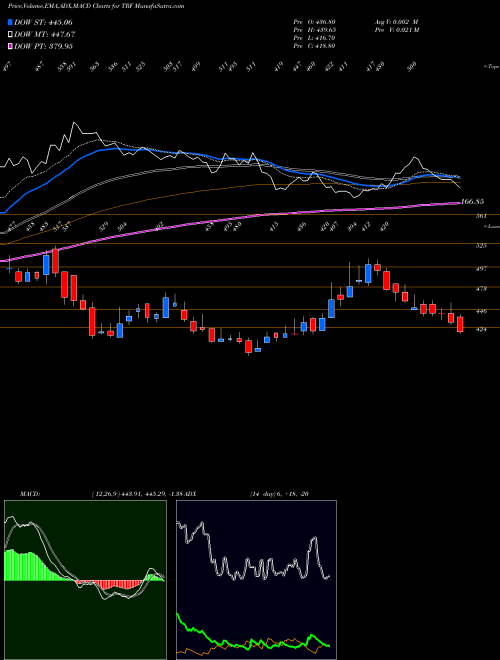
Task: Click the '525' price level label
Action: 481,245
